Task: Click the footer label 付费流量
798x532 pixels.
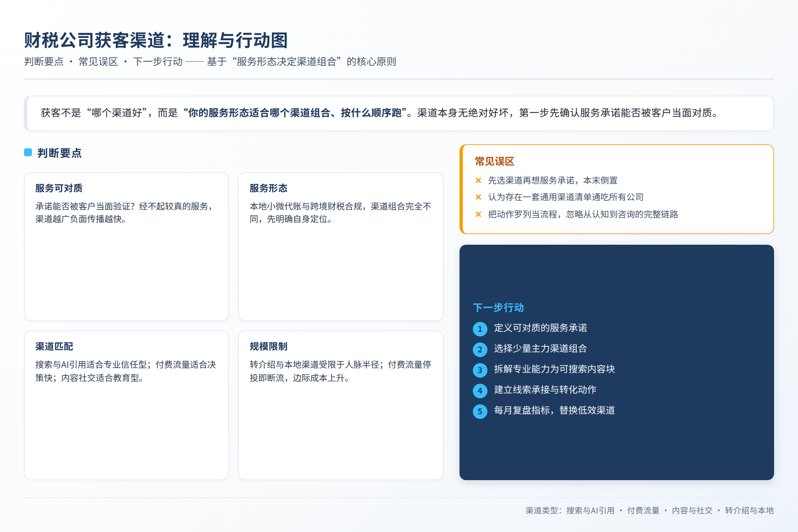Action: point(643,511)
